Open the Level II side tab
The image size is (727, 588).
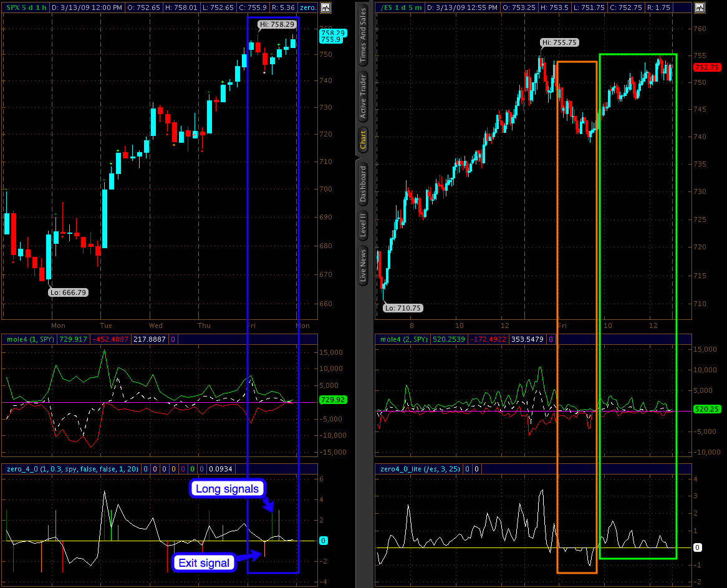coord(363,225)
